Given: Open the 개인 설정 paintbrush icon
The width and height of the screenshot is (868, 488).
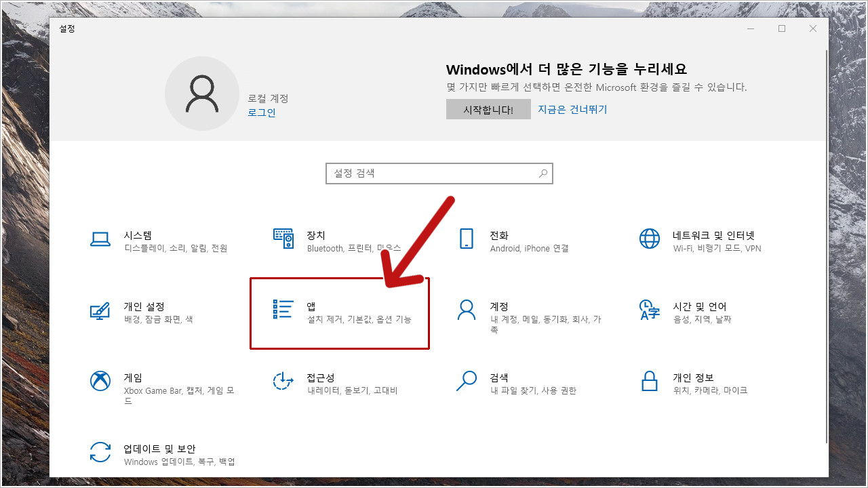Looking at the screenshot, I should coord(100,310).
